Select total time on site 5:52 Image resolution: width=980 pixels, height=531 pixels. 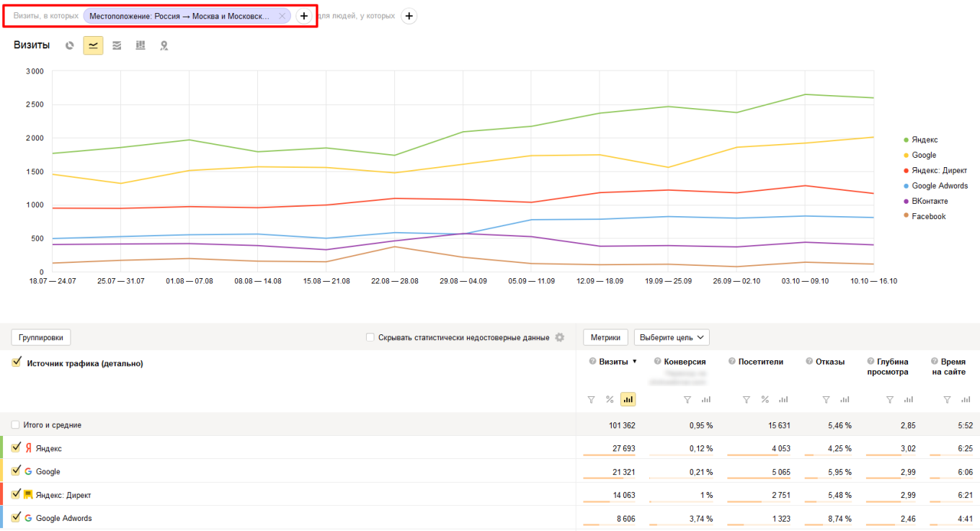(x=966, y=425)
